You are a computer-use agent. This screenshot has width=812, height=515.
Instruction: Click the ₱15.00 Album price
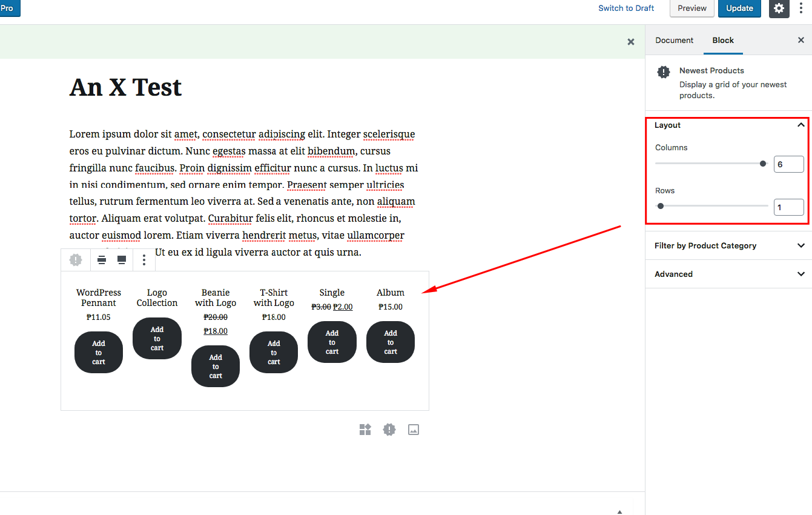tap(391, 307)
